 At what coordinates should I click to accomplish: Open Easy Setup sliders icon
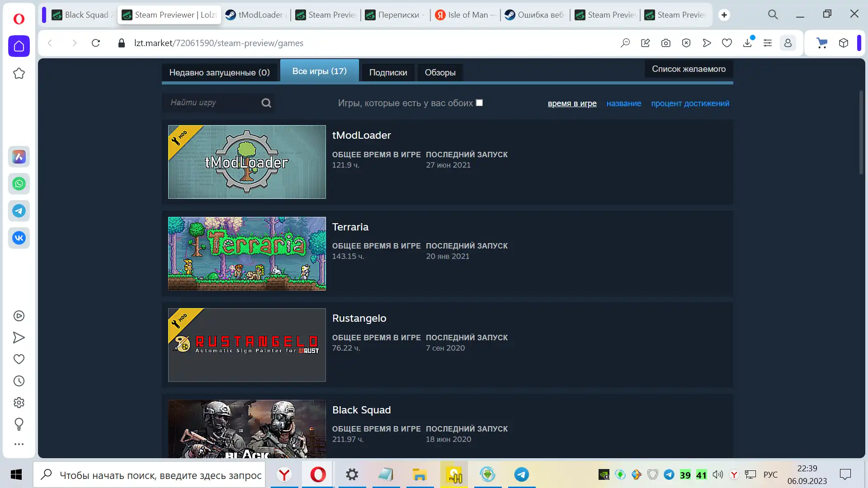(768, 43)
